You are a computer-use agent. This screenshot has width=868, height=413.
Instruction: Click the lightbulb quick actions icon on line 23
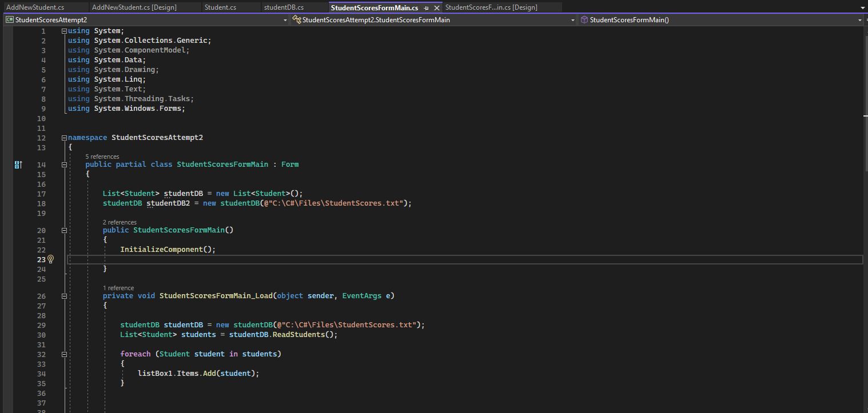(50, 259)
